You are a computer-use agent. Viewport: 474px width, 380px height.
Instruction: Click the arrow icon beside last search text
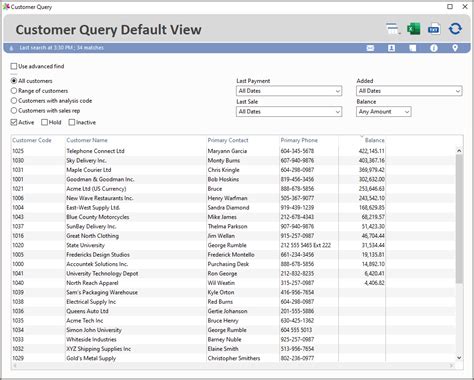tap(11, 48)
